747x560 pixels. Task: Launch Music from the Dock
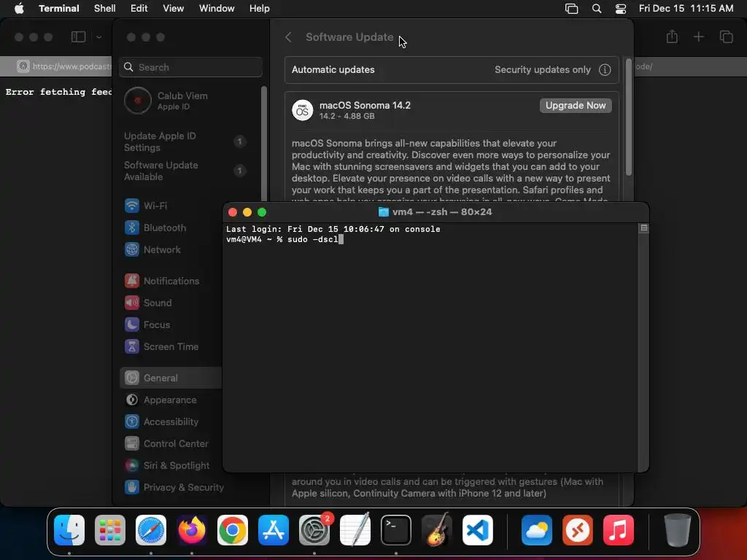[619, 530]
